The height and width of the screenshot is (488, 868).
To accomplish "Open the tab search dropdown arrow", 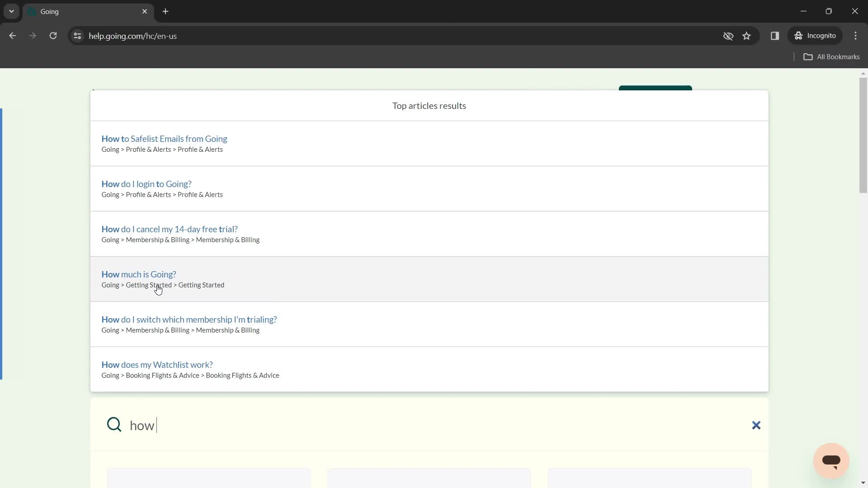I will click(x=11, y=11).
